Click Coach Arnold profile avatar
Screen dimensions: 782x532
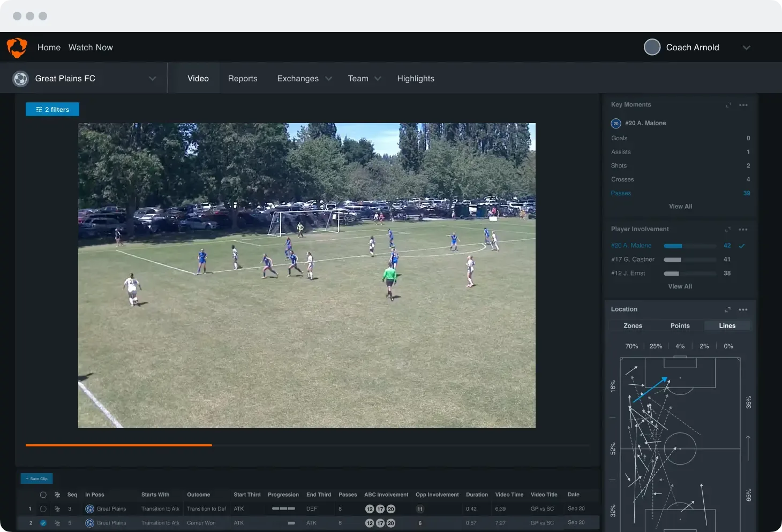(x=652, y=47)
